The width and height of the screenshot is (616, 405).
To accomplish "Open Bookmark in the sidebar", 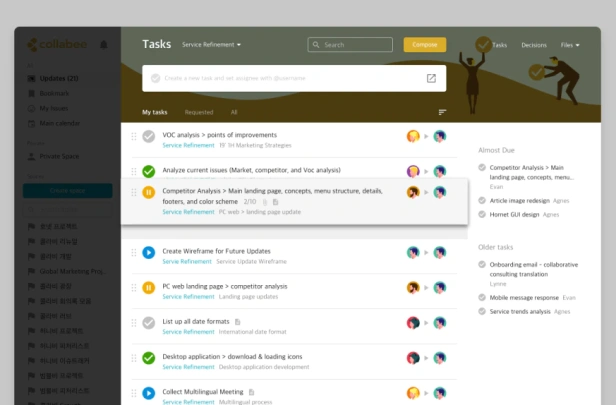I will click(54, 93).
